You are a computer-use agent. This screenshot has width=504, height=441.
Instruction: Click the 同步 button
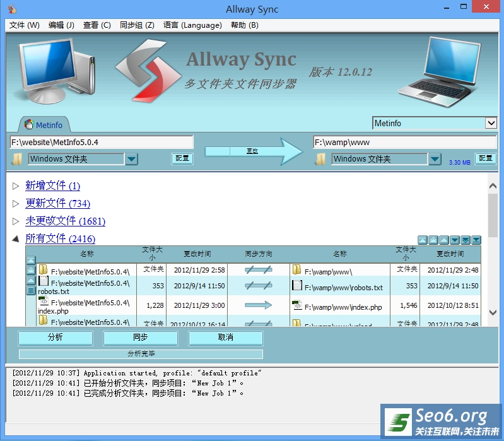tap(141, 338)
